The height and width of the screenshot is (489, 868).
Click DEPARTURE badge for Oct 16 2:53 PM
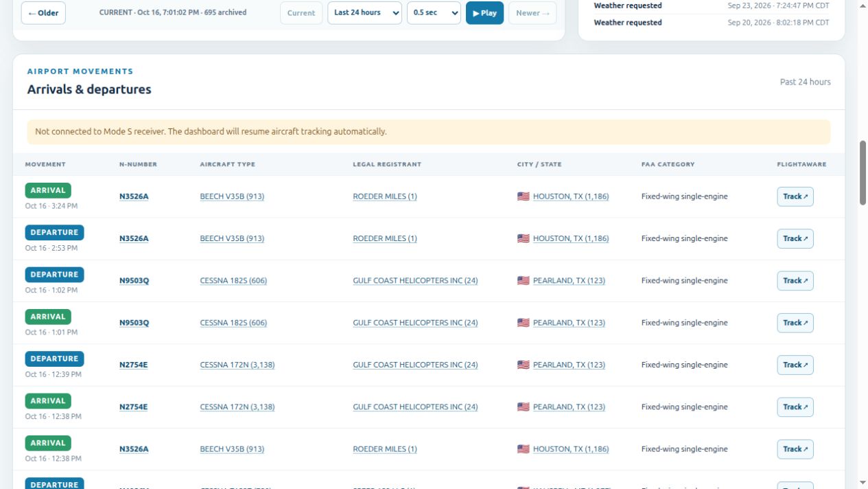coord(54,232)
